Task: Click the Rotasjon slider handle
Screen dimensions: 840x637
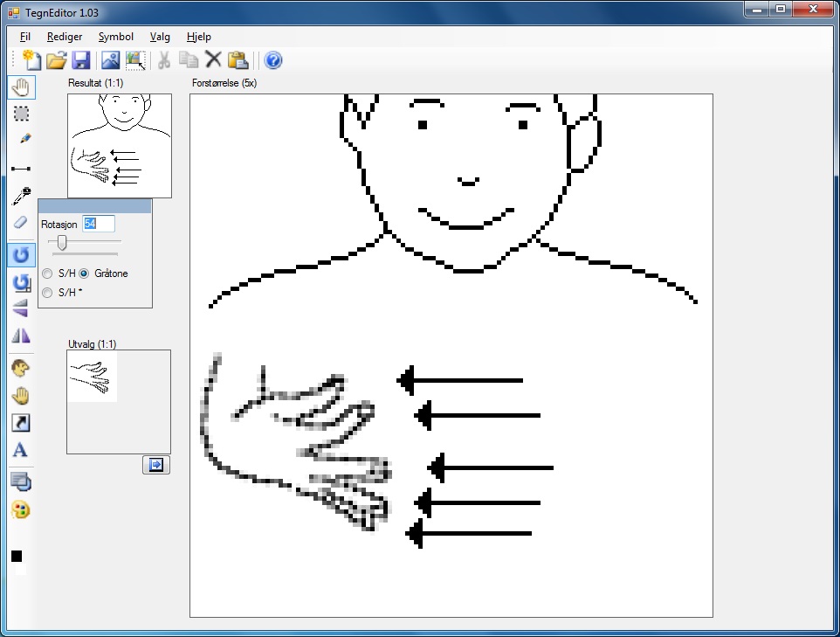Action: [62, 242]
